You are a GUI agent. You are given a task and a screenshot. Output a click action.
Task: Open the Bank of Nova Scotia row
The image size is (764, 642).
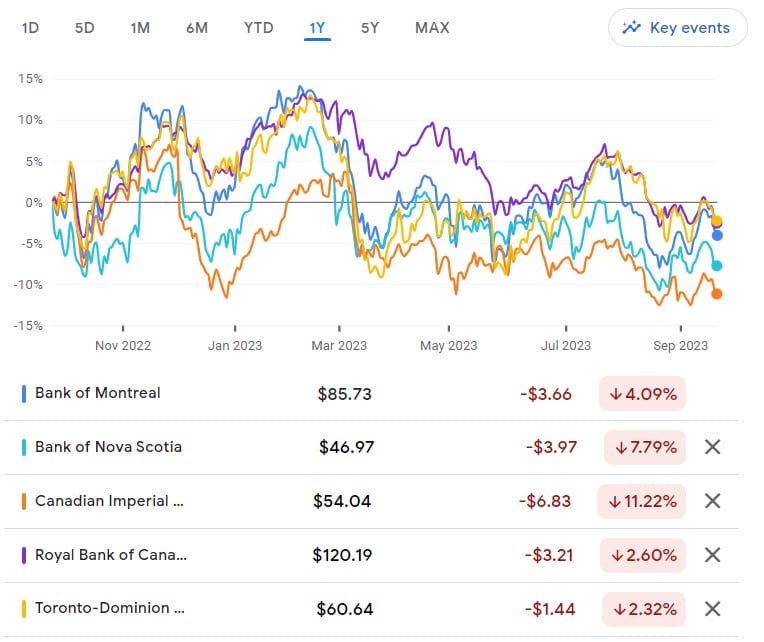pyautogui.click(x=371, y=447)
